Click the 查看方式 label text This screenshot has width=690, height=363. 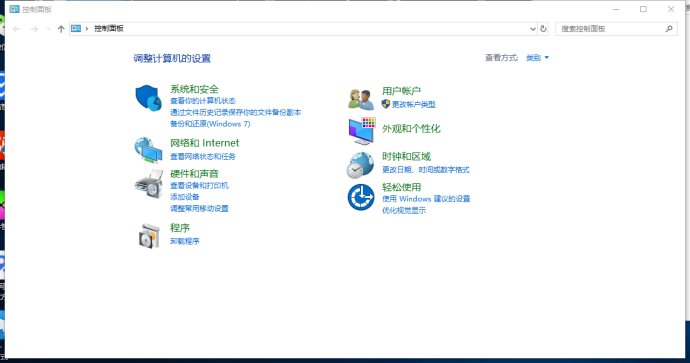coord(501,58)
